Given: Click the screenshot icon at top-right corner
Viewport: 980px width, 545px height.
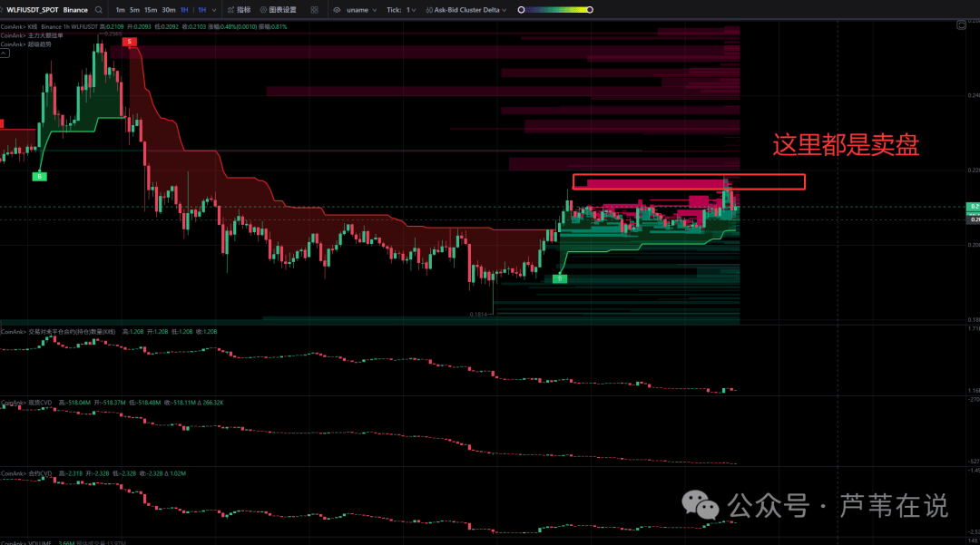Looking at the screenshot, I should point(962,24).
